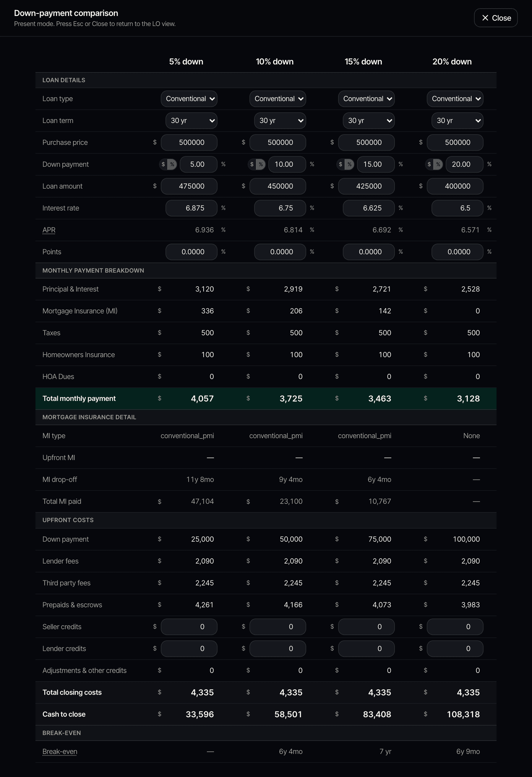Click the underlined Break-even label

(60, 752)
